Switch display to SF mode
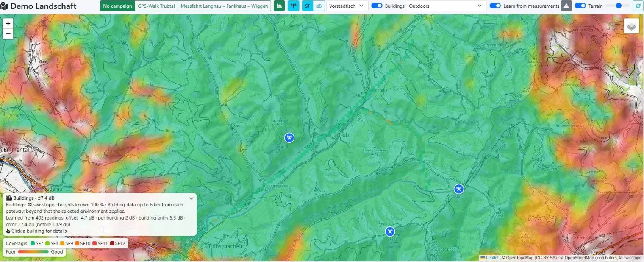The image size is (644, 262). click(x=308, y=6)
